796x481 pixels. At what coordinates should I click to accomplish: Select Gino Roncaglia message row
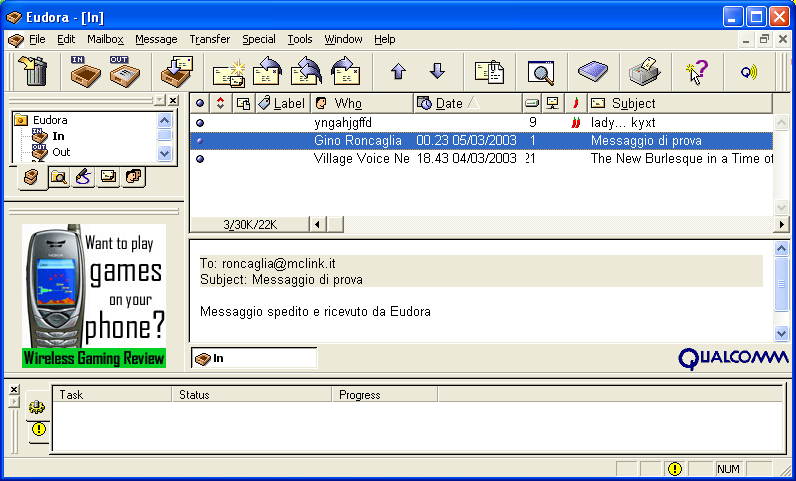(x=481, y=141)
